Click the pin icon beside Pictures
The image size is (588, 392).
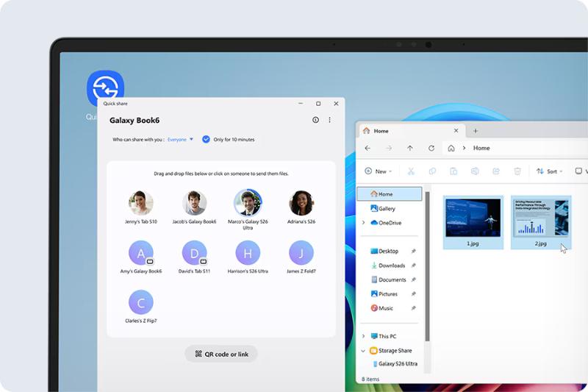(x=413, y=293)
